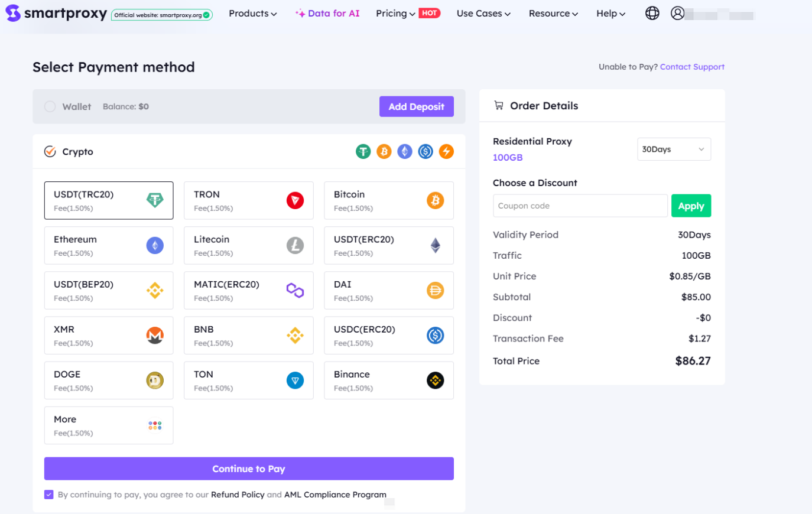This screenshot has height=514, width=812.
Task: Open Data for AI page
Action: (x=327, y=13)
